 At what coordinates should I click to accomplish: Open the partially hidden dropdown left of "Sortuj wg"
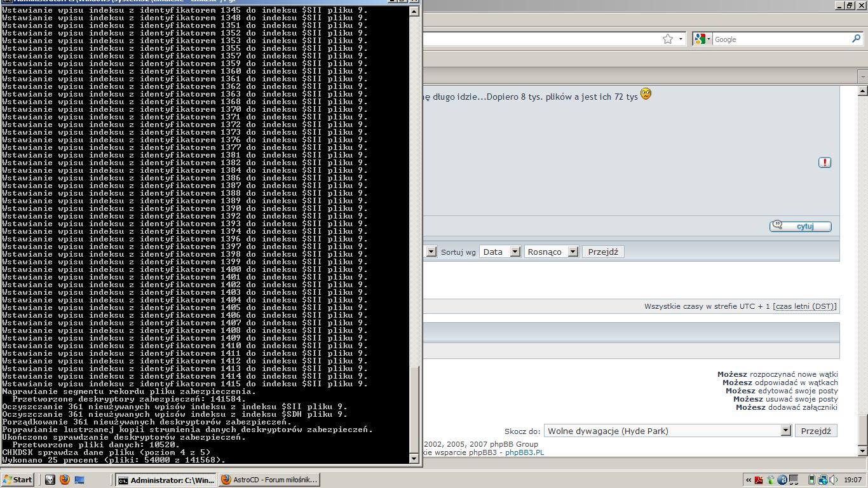[x=431, y=252]
